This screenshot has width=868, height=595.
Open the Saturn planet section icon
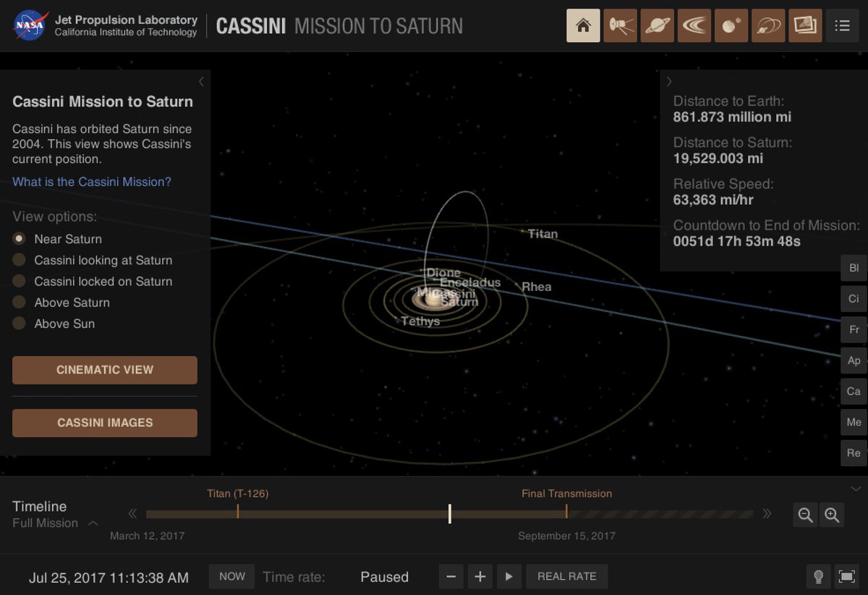tap(657, 26)
